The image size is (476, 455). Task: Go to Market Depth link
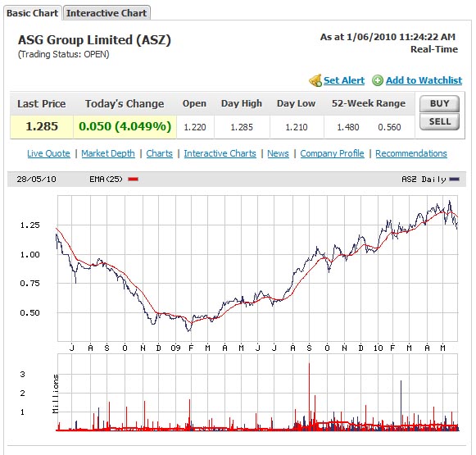[108, 153]
